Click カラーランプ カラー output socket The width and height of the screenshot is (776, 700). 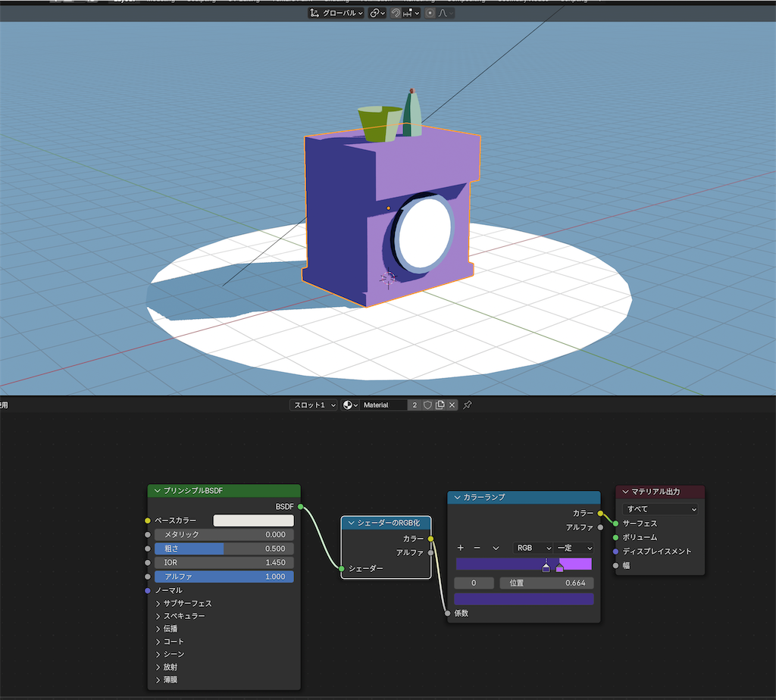600,514
